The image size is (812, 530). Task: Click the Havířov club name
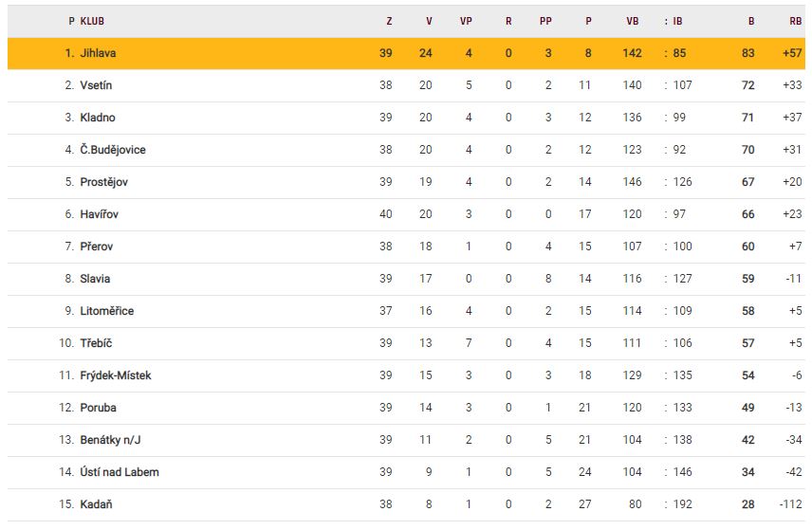[100, 214]
